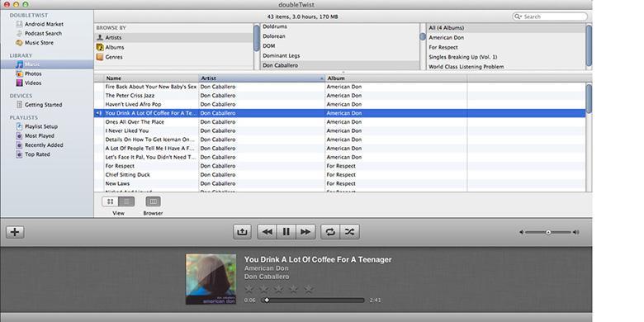Open search magnifier dropdown
This screenshot has height=322, width=644.
(519, 17)
